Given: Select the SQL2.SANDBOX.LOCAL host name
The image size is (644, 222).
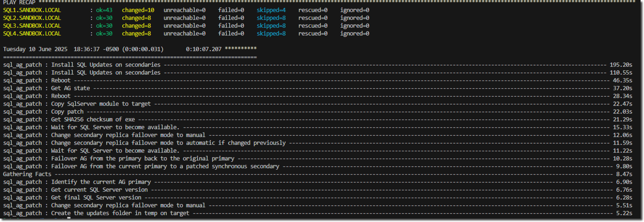Looking at the screenshot, I should [32, 18].
